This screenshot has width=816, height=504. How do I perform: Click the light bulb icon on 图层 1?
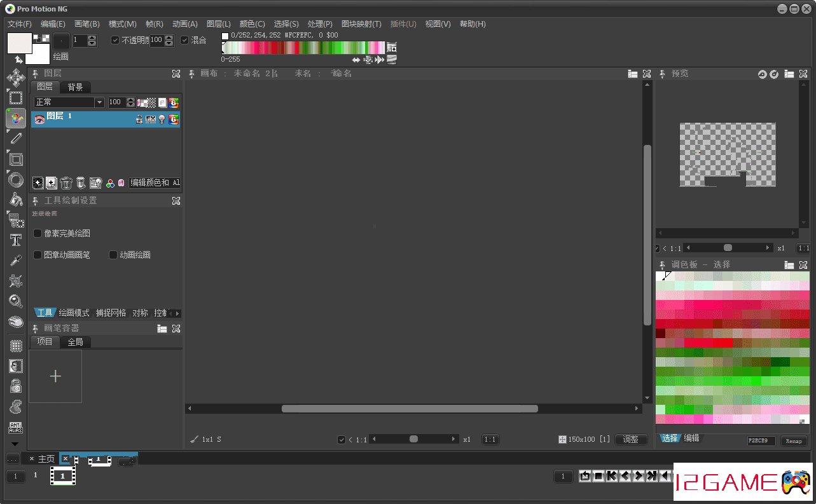(x=162, y=119)
